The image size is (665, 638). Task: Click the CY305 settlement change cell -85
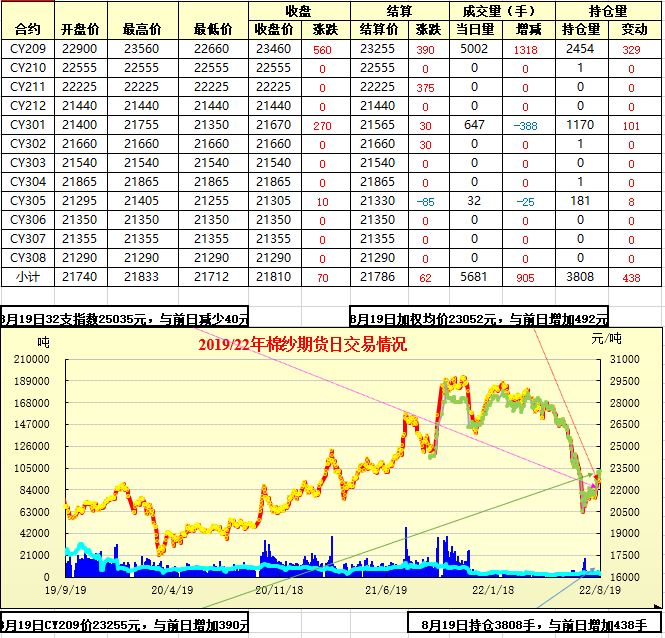coord(425,201)
